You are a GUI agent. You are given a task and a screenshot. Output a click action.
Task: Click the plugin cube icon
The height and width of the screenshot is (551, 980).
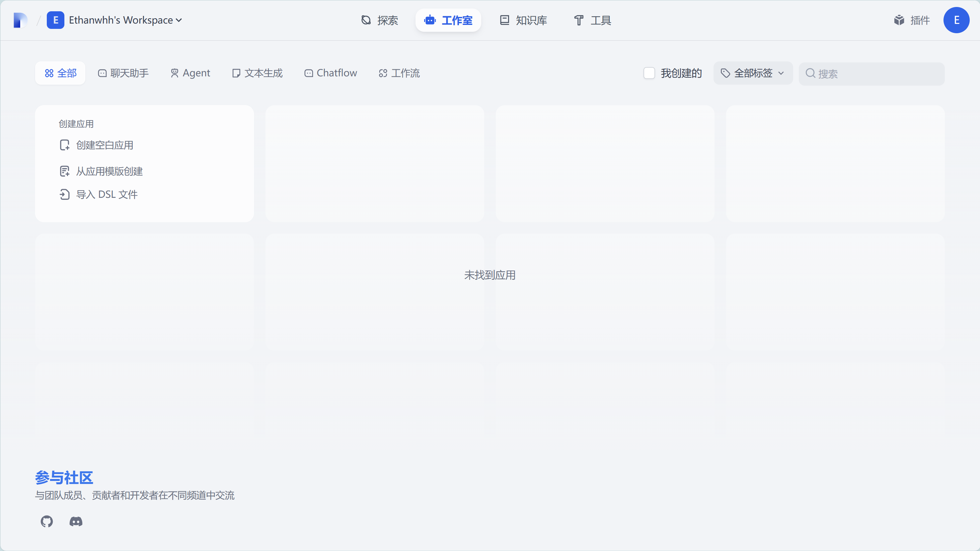[x=899, y=20]
